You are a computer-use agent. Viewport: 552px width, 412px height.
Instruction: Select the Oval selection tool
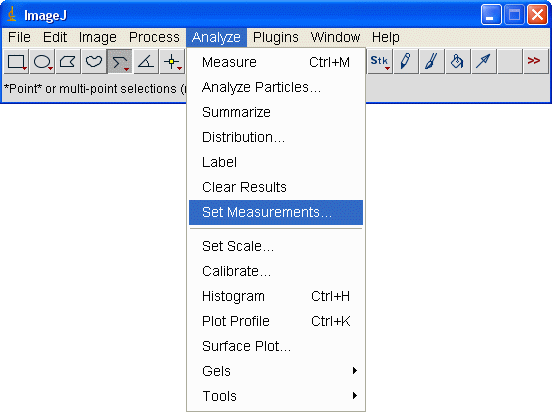pyautogui.click(x=42, y=62)
